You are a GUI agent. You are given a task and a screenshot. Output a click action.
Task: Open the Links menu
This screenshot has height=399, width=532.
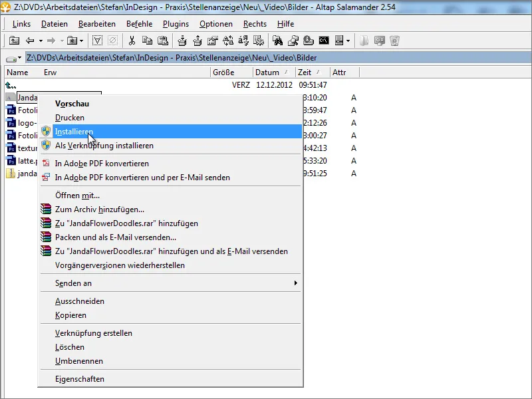pyautogui.click(x=21, y=24)
